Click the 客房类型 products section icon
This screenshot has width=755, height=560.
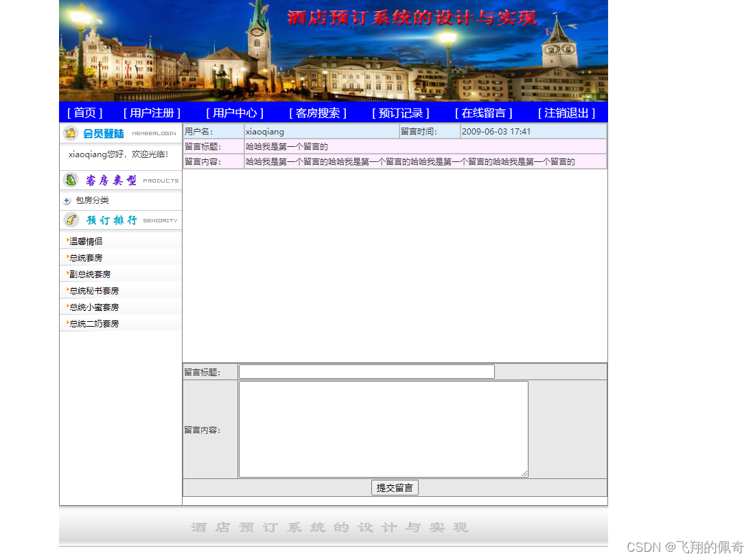pyautogui.click(x=71, y=180)
